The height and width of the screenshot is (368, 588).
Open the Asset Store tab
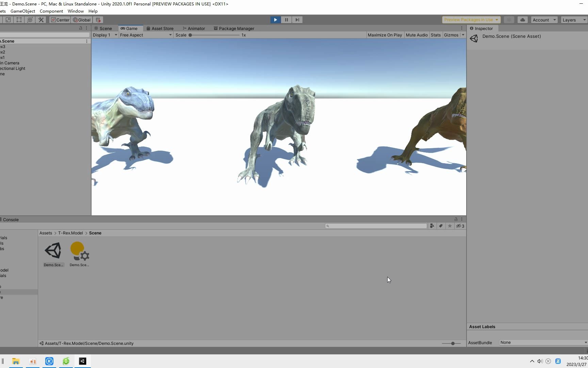[x=160, y=28]
